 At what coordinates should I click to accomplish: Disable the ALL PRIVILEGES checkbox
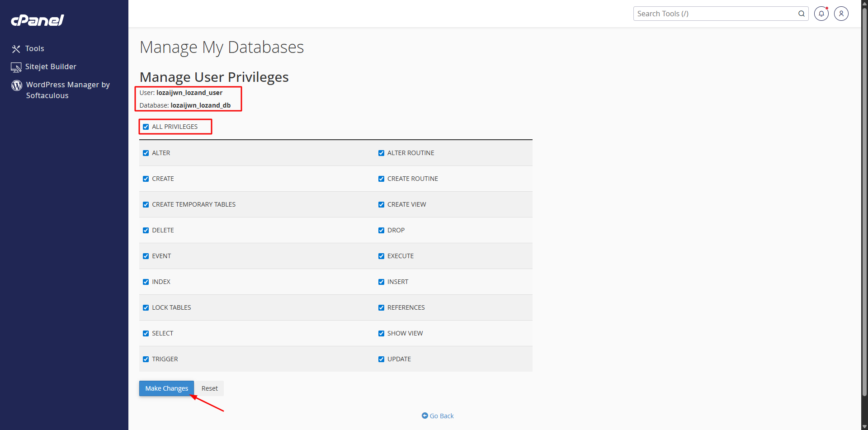(146, 127)
